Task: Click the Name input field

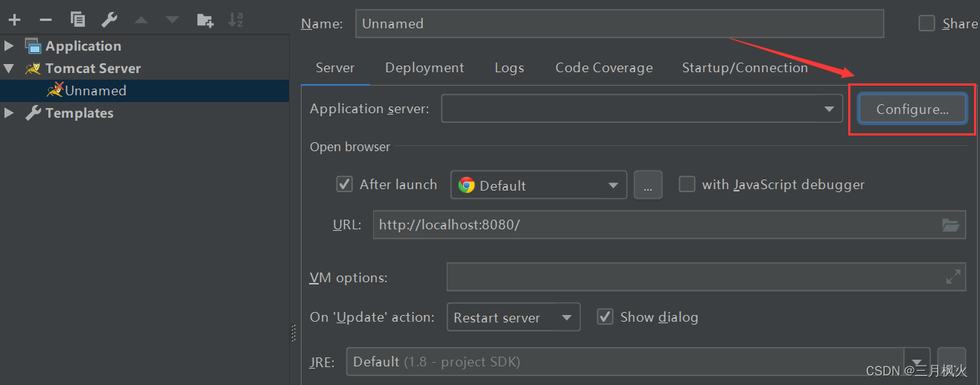Action: (620, 23)
